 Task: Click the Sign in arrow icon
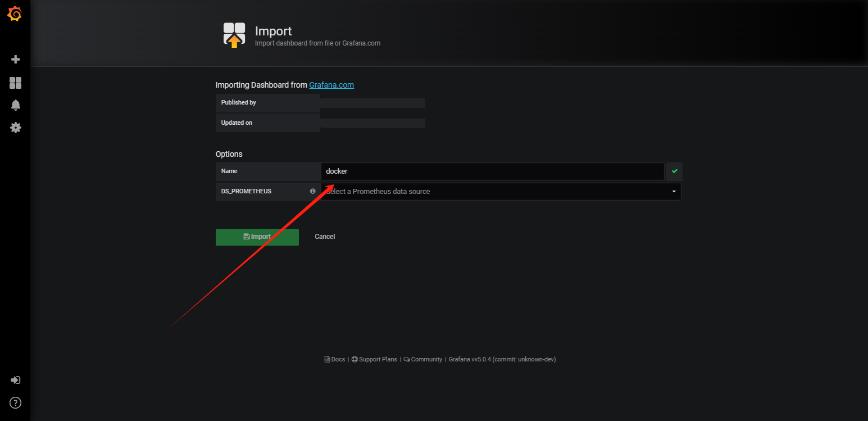click(16, 380)
